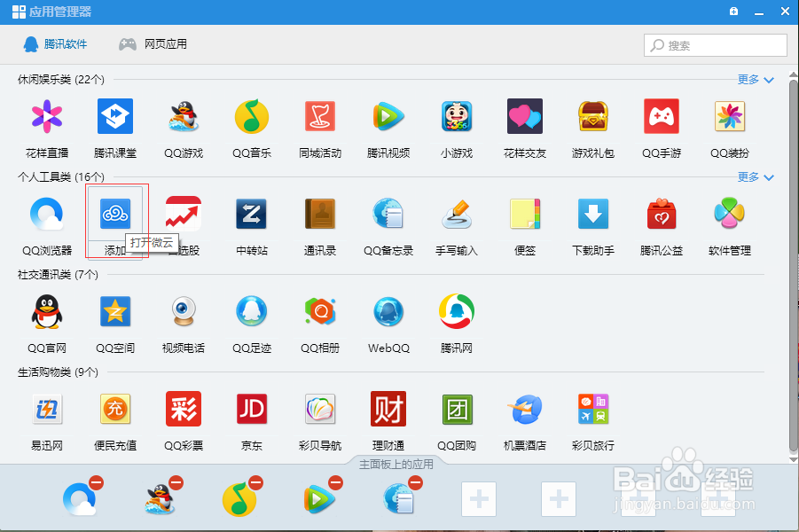Open the QQ彩票 lottery app
This screenshot has height=532, width=799.
[x=184, y=409]
